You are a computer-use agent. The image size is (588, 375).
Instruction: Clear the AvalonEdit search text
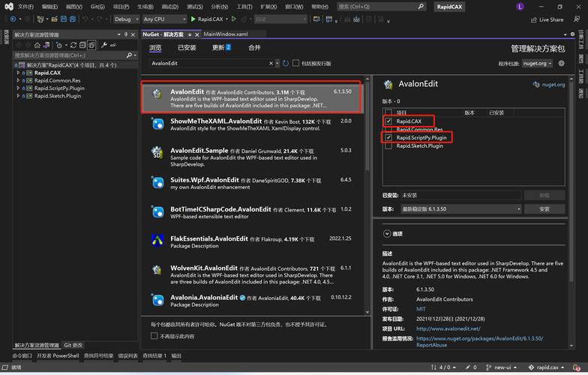point(271,63)
